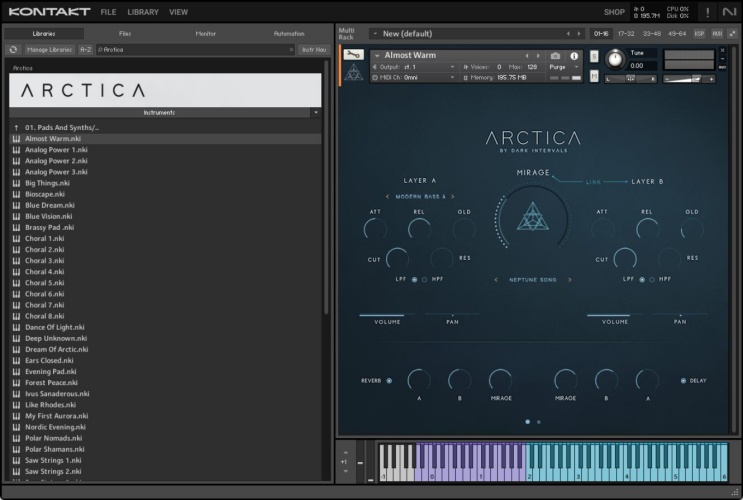Solo the instrument with S button

tap(596, 55)
